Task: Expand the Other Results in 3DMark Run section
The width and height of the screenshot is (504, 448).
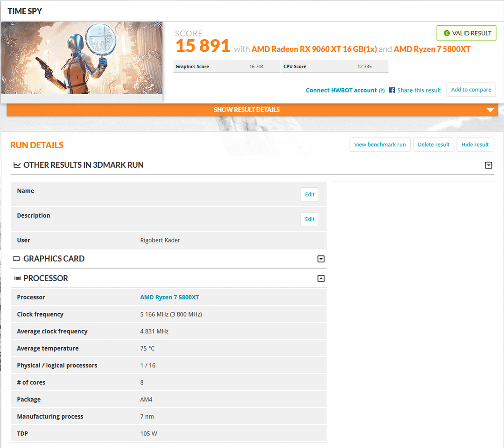Action: [489, 165]
